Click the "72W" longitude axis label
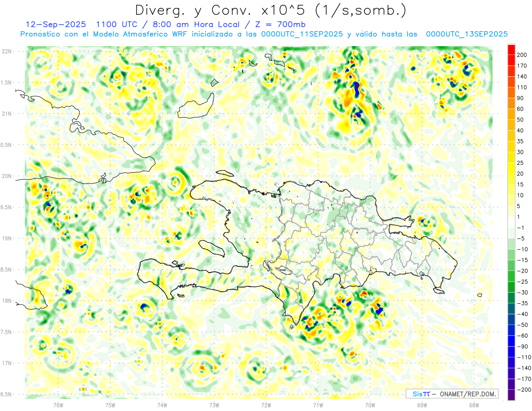 coord(266,405)
